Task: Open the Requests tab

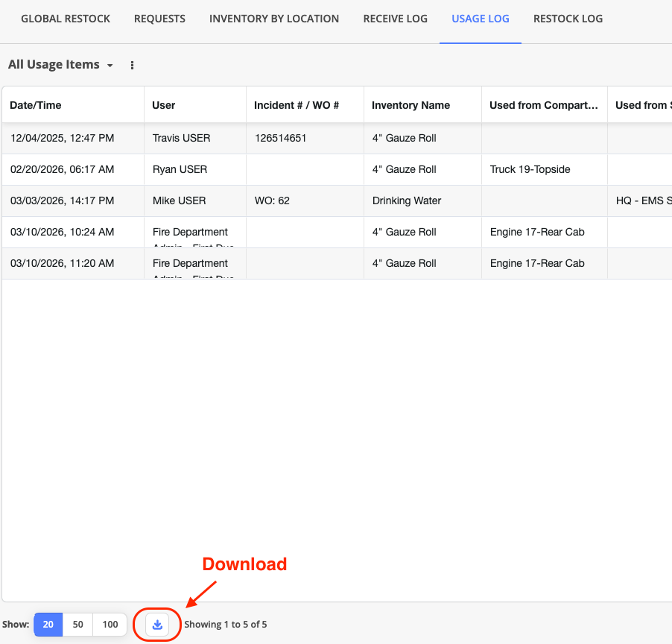Action: tap(159, 19)
